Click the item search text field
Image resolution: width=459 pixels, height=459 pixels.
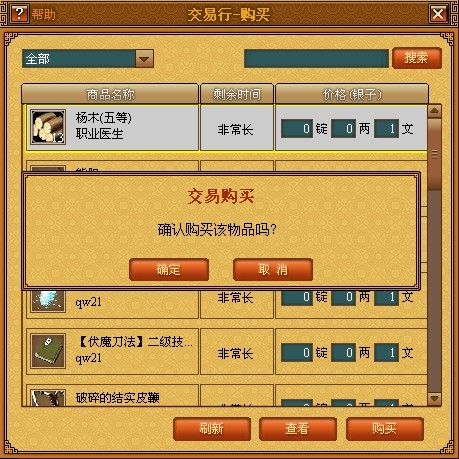(x=316, y=59)
